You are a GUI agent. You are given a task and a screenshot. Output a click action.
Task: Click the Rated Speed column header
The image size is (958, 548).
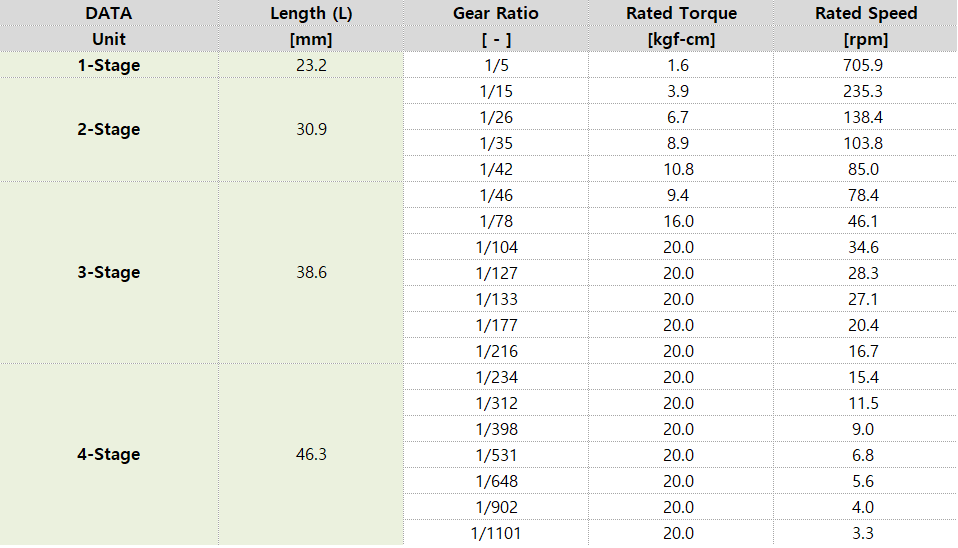[866, 13]
